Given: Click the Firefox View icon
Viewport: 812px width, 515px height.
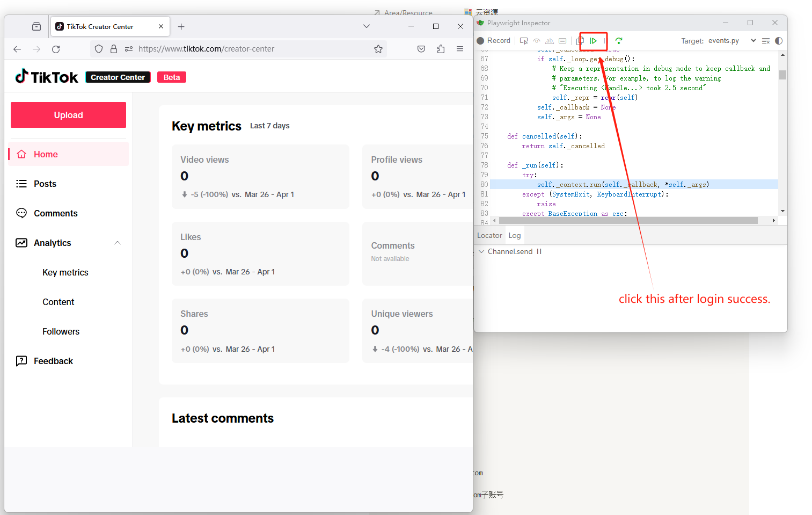Looking at the screenshot, I should tap(36, 26).
